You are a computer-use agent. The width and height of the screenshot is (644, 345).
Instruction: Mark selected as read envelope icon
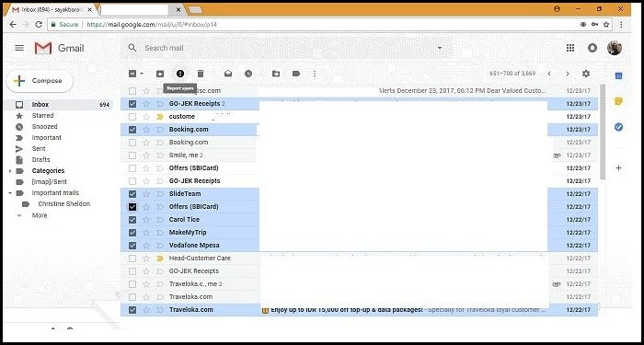[228, 74]
